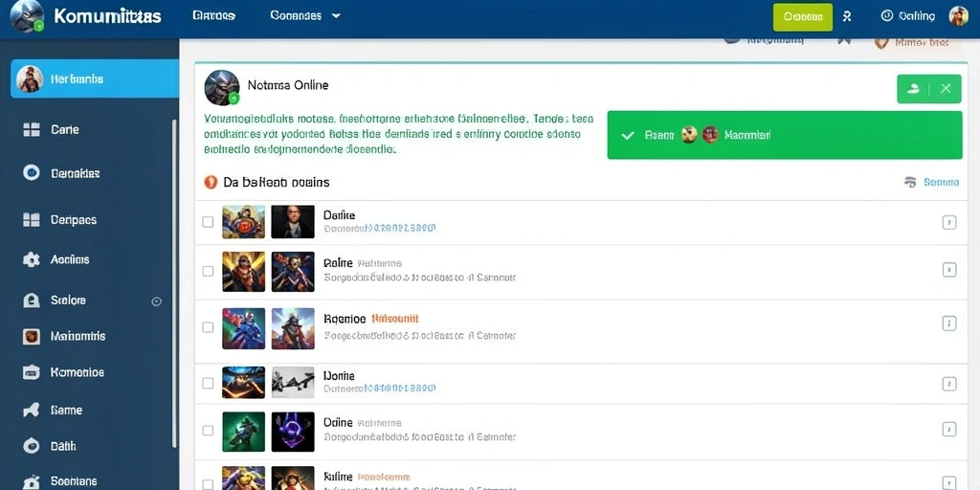
Task: Open the Gisrnes menu in top bar
Action: [x=213, y=15]
